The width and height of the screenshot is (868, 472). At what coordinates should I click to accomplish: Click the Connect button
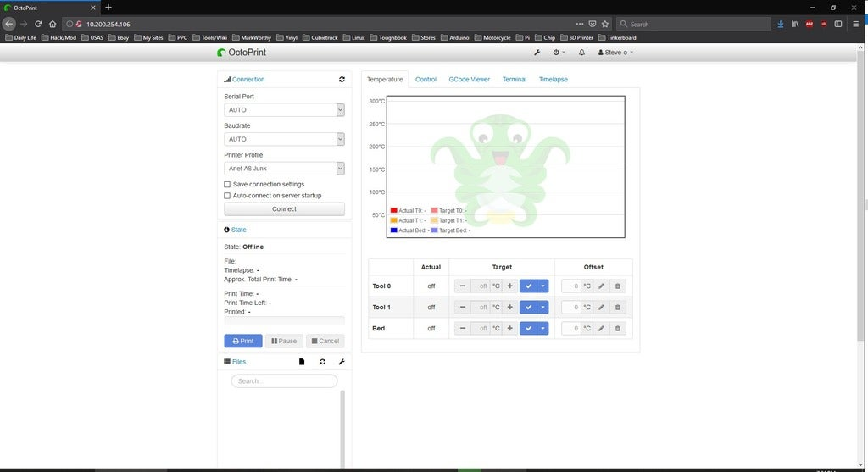(x=284, y=209)
